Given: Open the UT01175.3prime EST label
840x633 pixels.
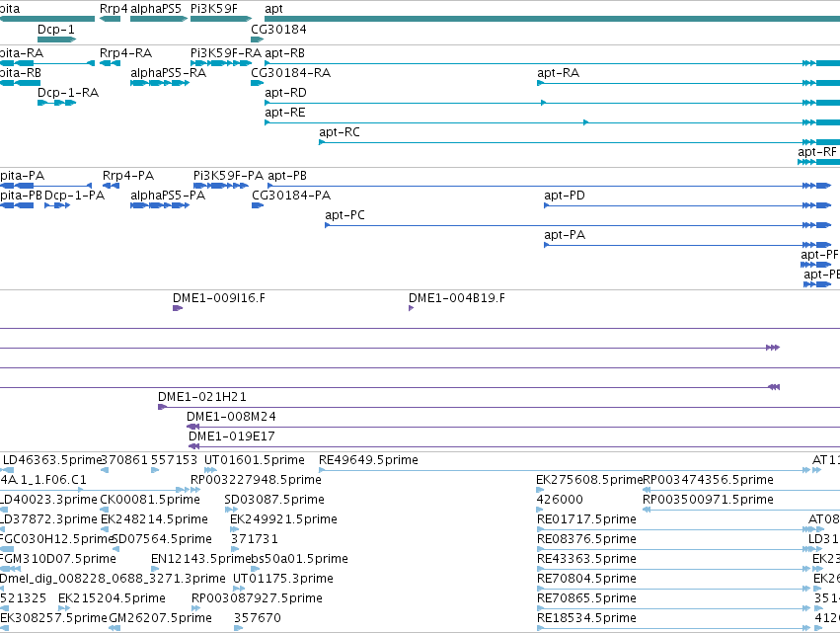Looking at the screenshot, I should 283,580.
